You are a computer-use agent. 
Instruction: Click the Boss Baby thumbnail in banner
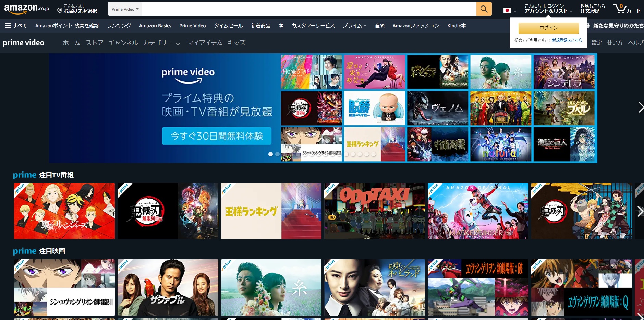(374, 108)
